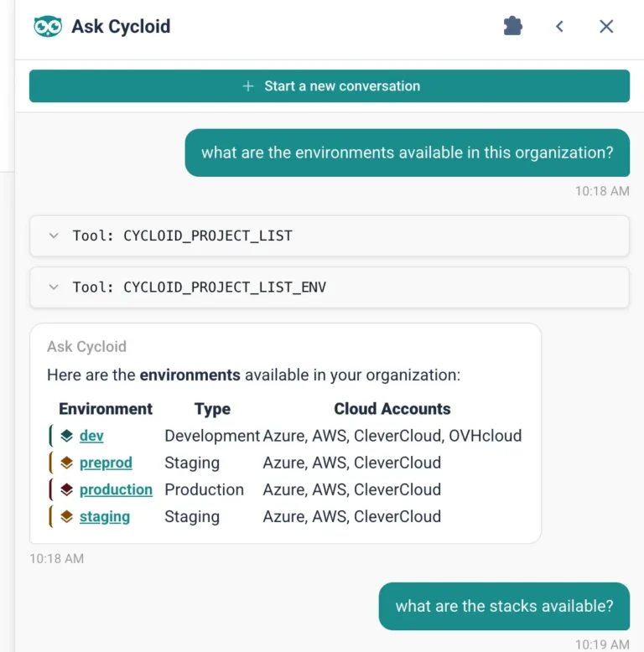This screenshot has width=644, height=652.
Task: Select the Environment column header
Action: (106, 409)
